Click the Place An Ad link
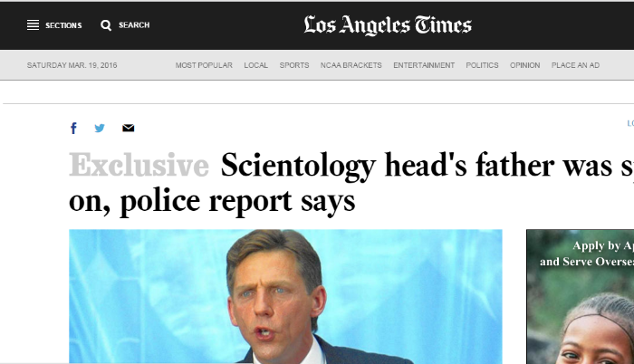 coord(575,65)
